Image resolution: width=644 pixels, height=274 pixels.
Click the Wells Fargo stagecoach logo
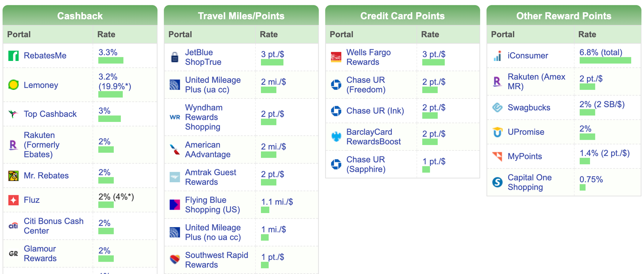[336, 57]
